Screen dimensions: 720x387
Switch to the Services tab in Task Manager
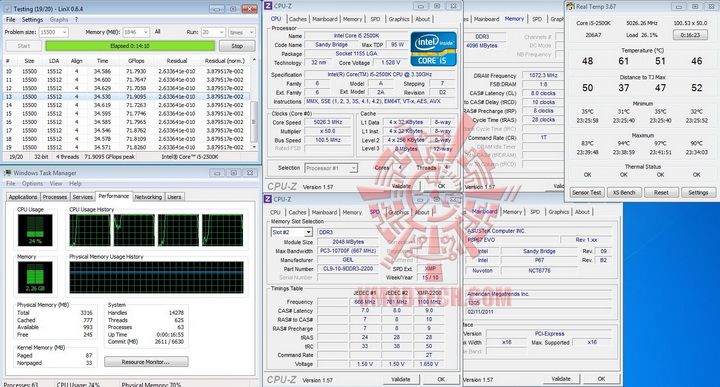tap(83, 197)
